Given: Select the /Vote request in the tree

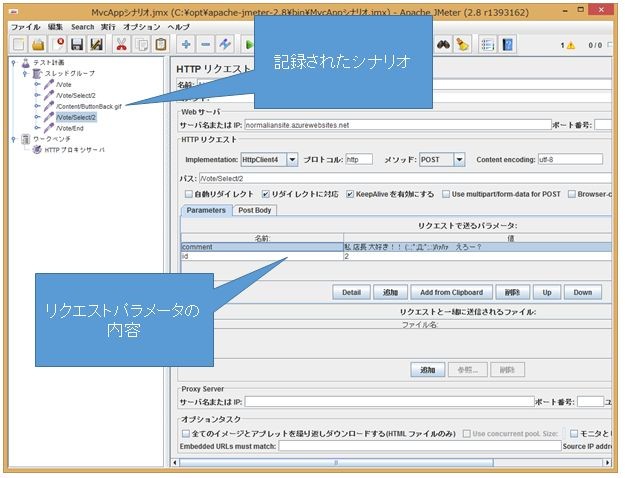Looking at the screenshot, I should coord(64,85).
